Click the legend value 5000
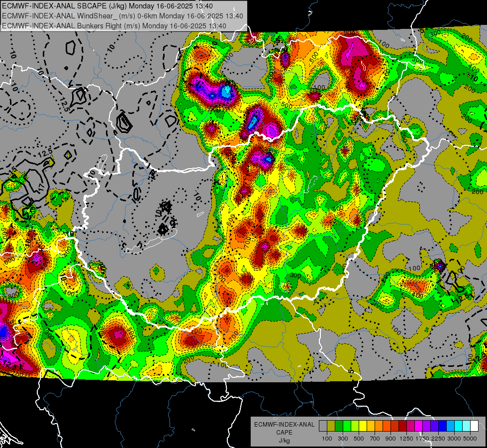 point(470,439)
